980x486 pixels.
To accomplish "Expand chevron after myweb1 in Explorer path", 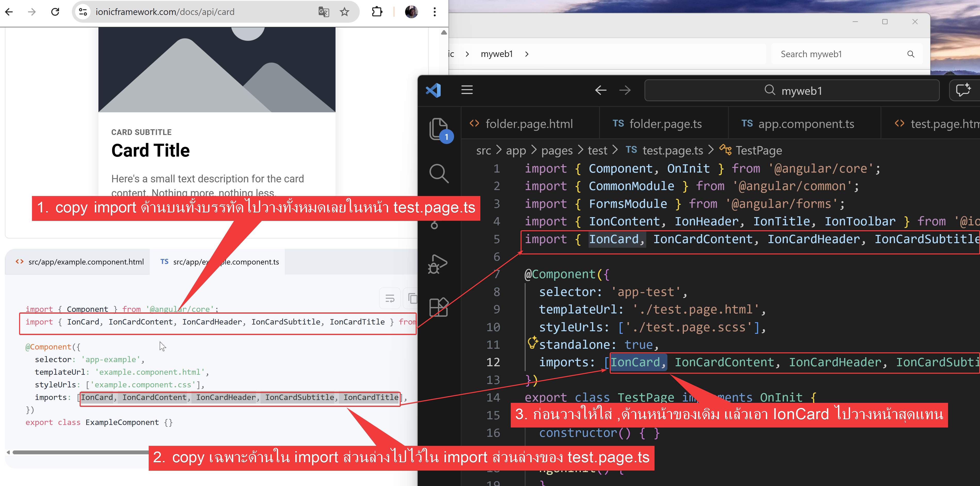I will click(x=526, y=54).
